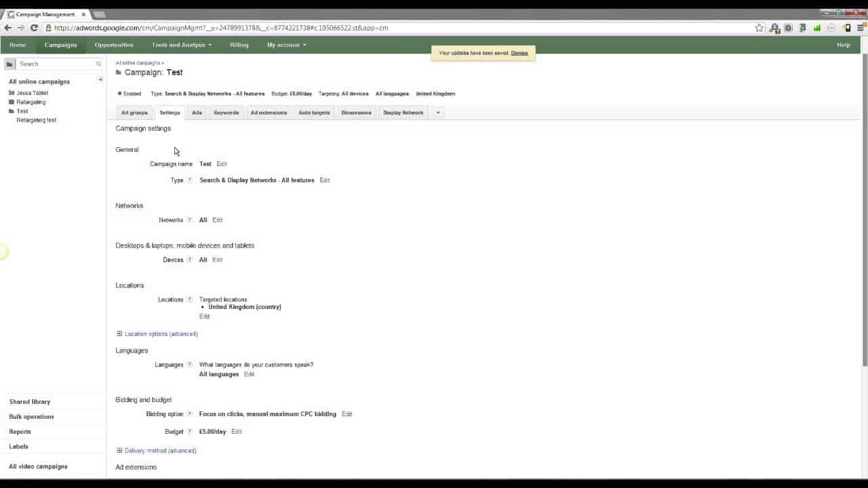Open Shared library in the sidebar
The height and width of the screenshot is (488, 868).
(x=30, y=402)
